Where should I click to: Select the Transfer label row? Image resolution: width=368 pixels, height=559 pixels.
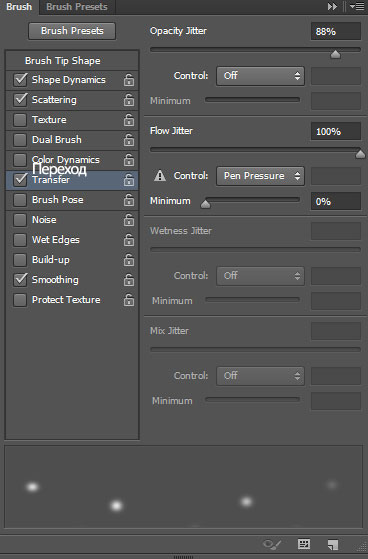(72, 180)
